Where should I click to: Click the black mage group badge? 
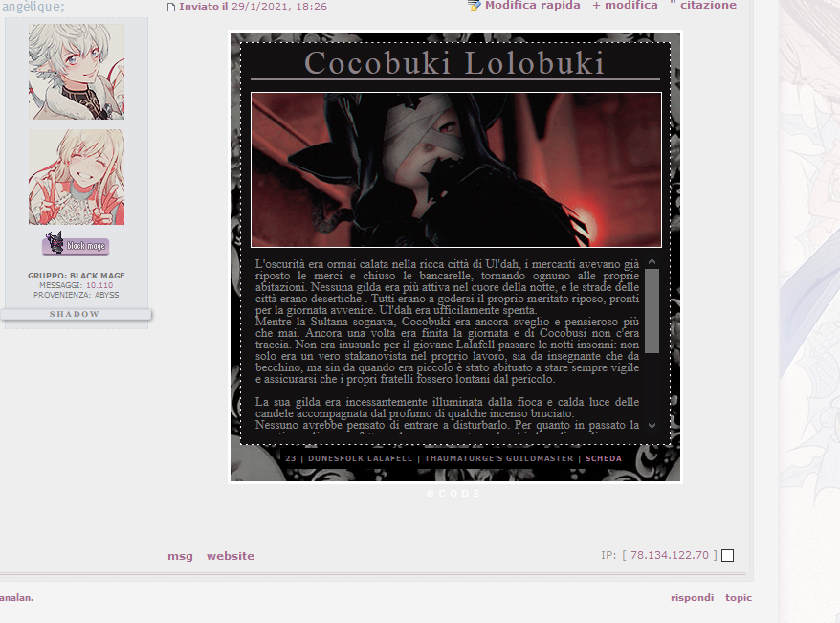click(76, 245)
